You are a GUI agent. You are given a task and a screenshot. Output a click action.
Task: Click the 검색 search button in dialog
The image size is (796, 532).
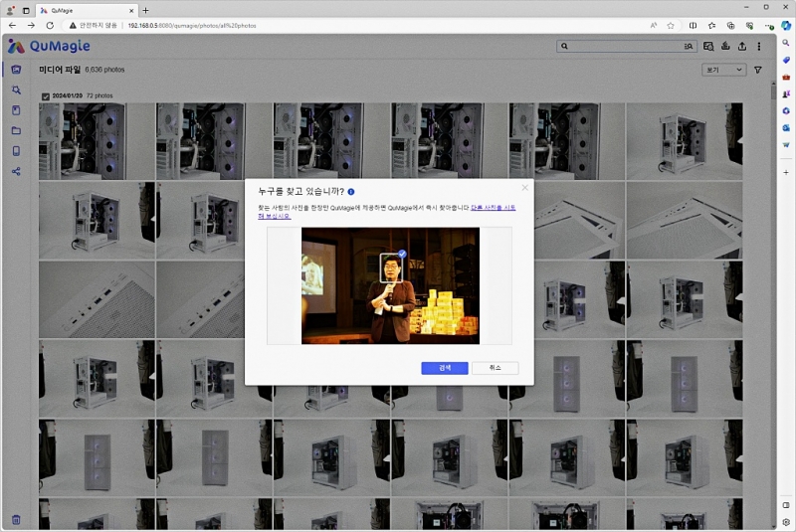(444, 367)
